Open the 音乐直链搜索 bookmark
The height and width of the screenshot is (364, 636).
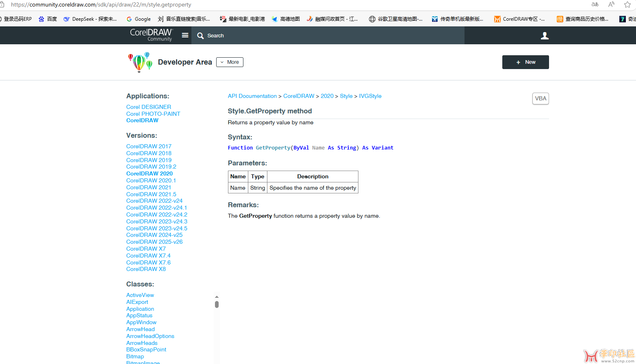pos(184,19)
